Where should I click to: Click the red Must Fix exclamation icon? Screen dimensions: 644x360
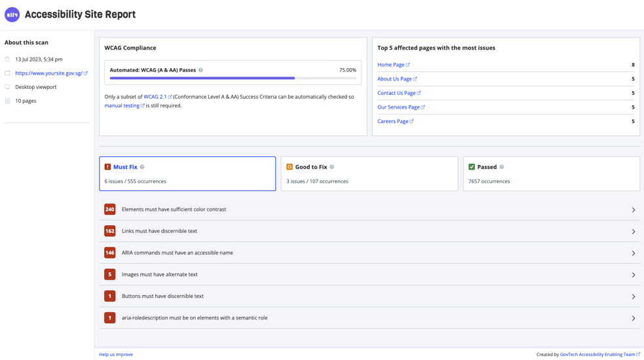click(107, 167)
